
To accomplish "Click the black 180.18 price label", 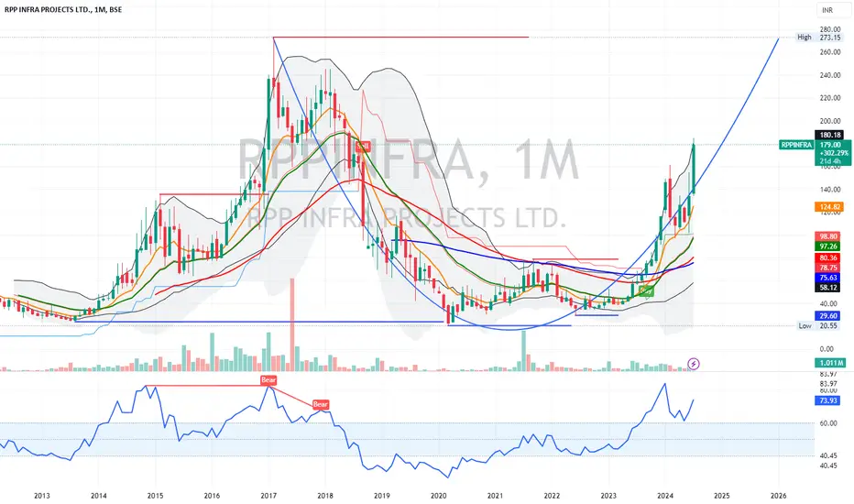I will 829,135.
